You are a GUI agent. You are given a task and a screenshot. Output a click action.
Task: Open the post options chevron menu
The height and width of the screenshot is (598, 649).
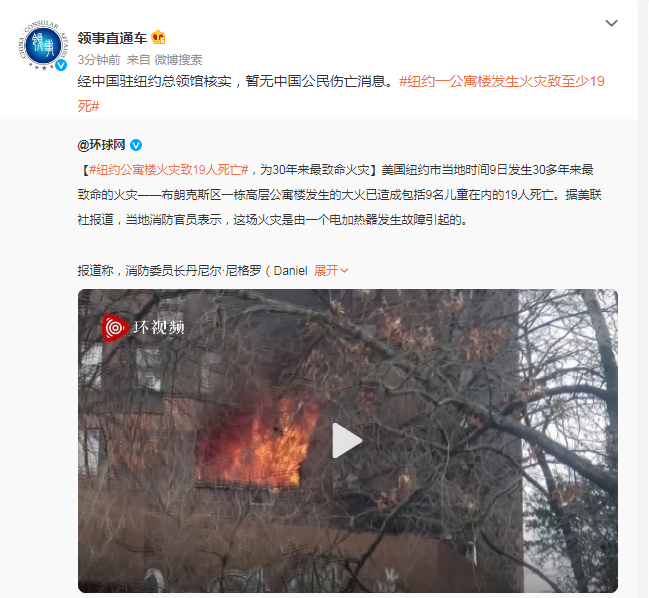(x=611, y=23)
